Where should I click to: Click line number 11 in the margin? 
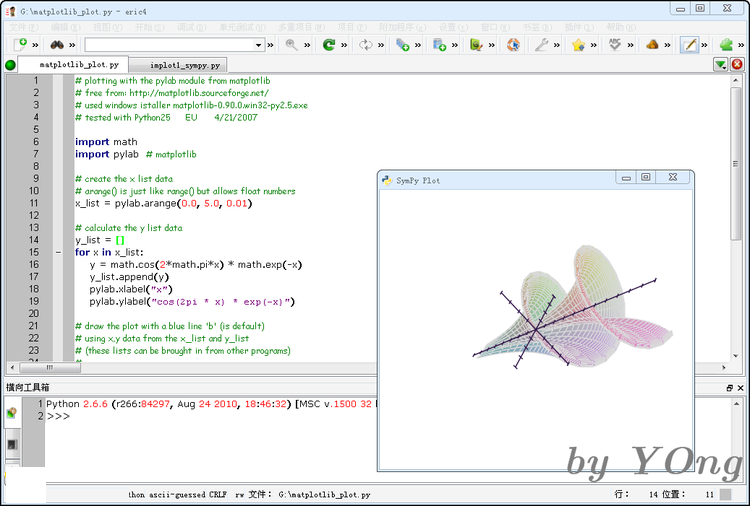[33, 203]
